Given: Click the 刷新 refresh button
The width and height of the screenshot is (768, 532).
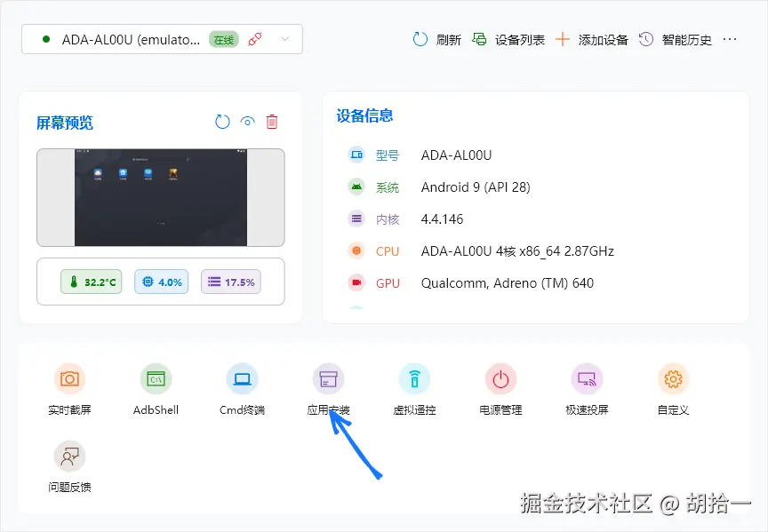Looking at the screenshot, I should click(x=437, y=40).
